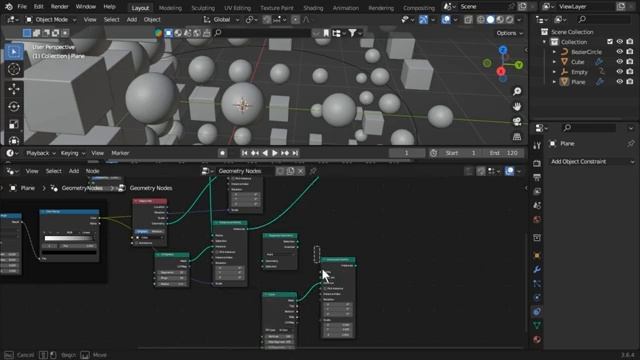Click the End frame field

503,153
